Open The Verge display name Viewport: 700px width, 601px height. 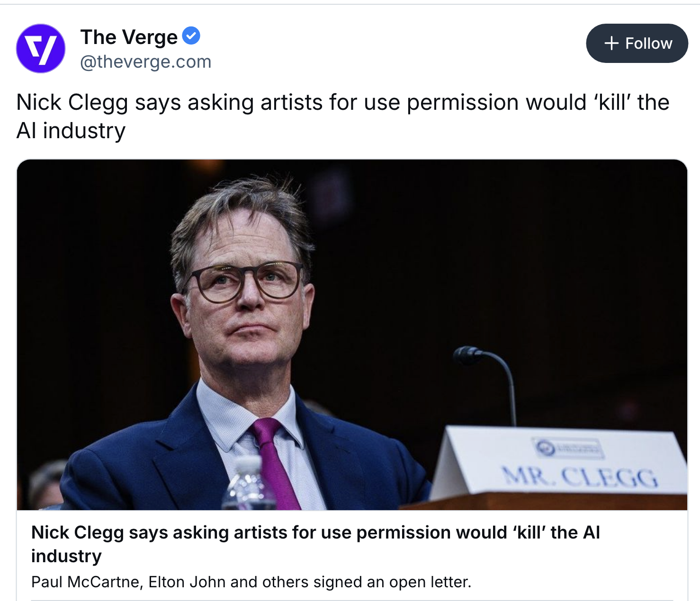(129, 37)
